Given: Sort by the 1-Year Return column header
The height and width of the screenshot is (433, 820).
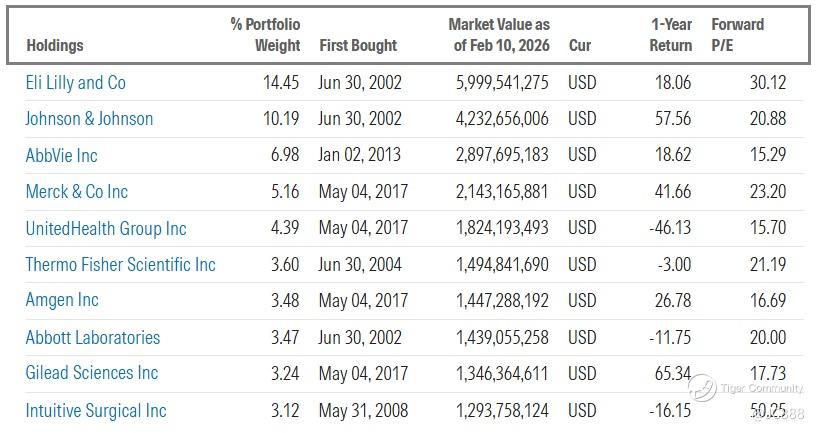Looking at the screenshot, I should (x=670, y=34).
